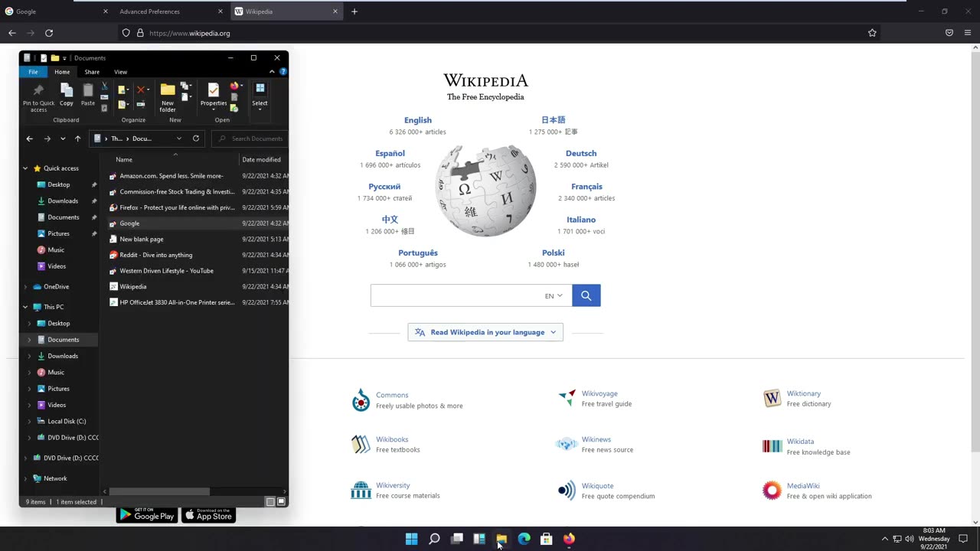Select the Amazon.com shortcut file
The image size is (980, 551).
(171, 176)
